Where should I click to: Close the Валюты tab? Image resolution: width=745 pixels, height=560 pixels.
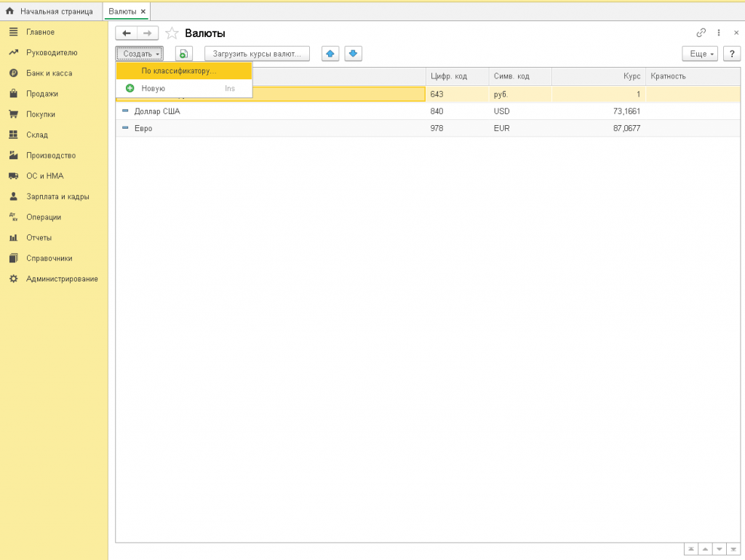pos(143,12)
